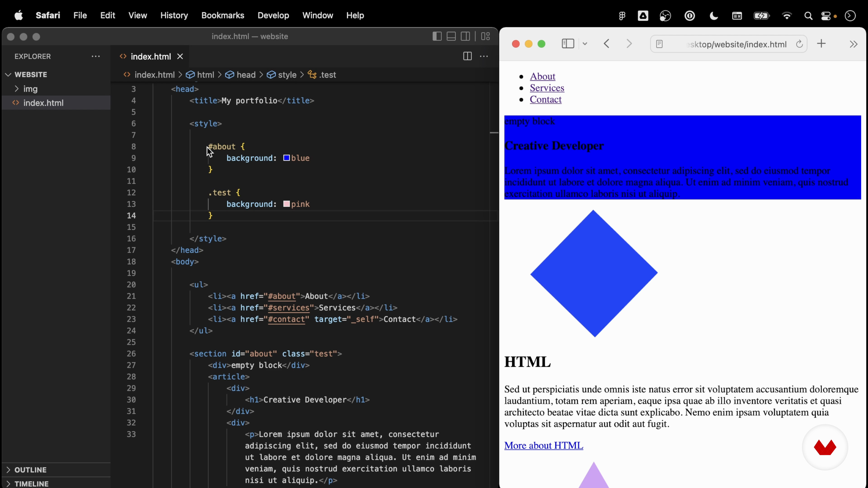Image resolution: width=868 pixels, height=488 pixels.
Task: Click the blue color swatch in the editor
Action: pyautogui.click(x=286, y=158)
